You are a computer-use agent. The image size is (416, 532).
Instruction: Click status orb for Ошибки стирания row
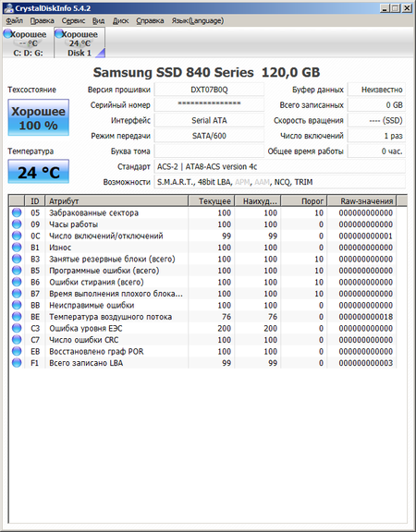pyautogui.click(x=17, y=282)
